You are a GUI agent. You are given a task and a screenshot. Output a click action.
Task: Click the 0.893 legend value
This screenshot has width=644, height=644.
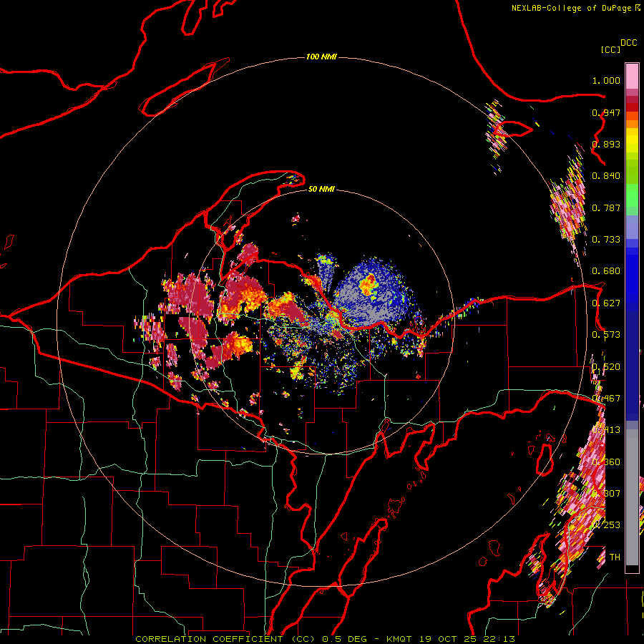606,144
